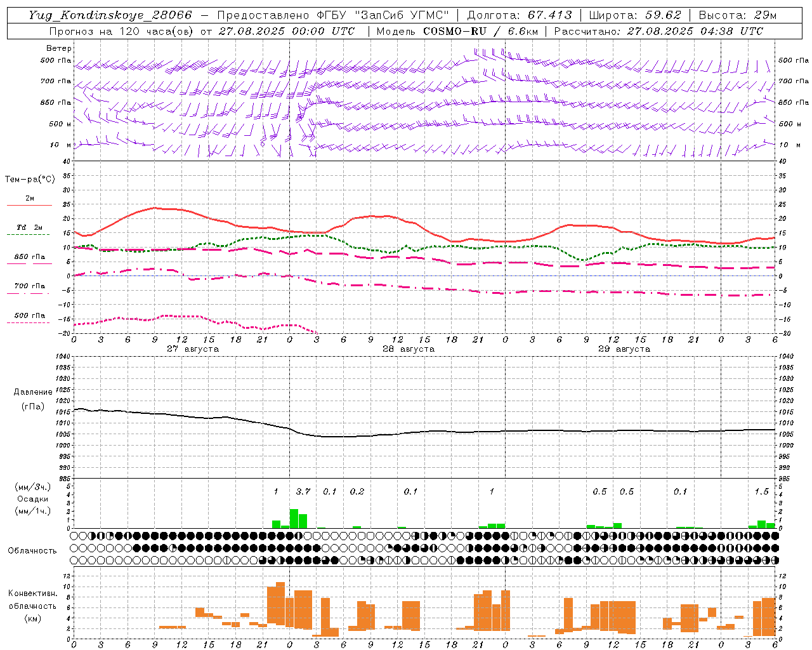Click the solid red 2м legend entry
The height and width of the screenshot is (650, 812).
pyautogui.click(x=30, y=201)
